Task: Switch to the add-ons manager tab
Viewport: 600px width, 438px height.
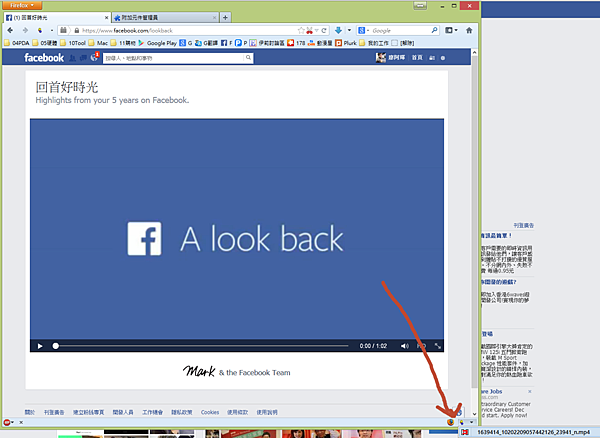Action: tap(165, 18)
